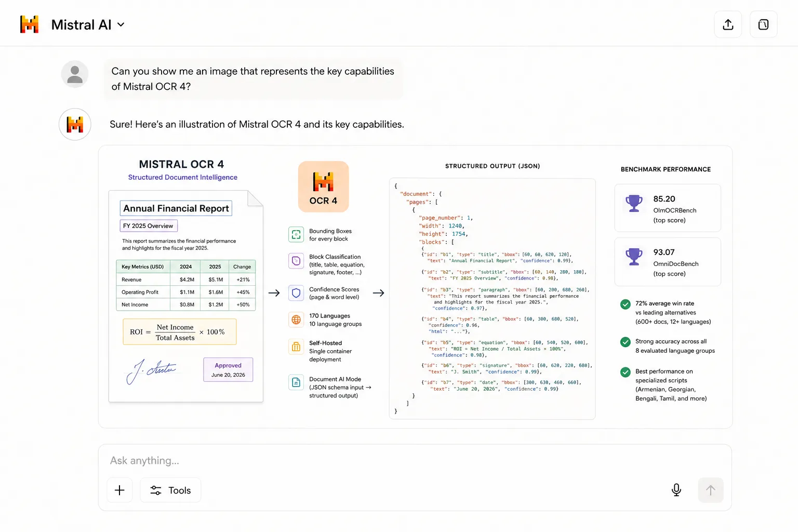Click the Key Metrics (USD) table header
This screenshot has height=532, width=798.
(x=143, y=267)
